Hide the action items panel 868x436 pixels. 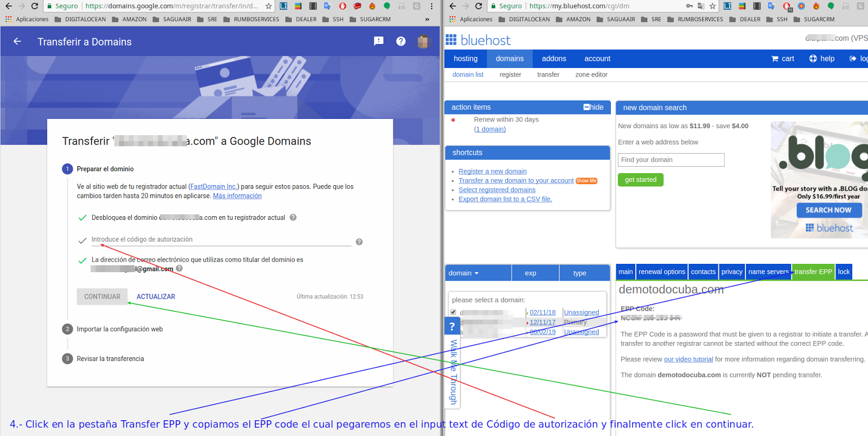coord(593,107)
